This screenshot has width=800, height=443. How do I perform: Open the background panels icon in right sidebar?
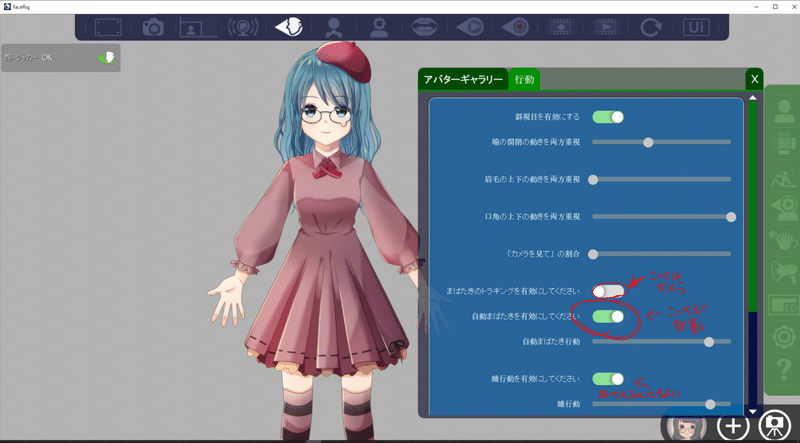pos(784,143)
